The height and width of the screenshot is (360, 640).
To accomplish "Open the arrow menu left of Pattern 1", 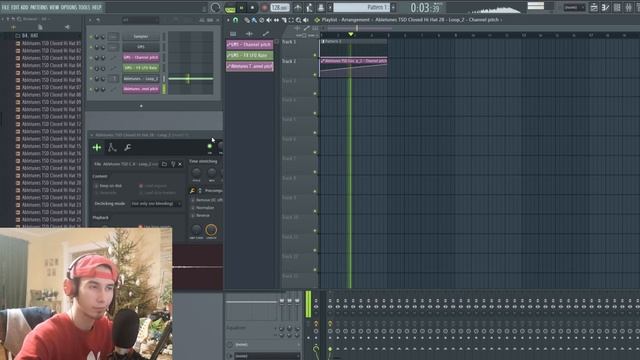I will (x=330, y=7).
